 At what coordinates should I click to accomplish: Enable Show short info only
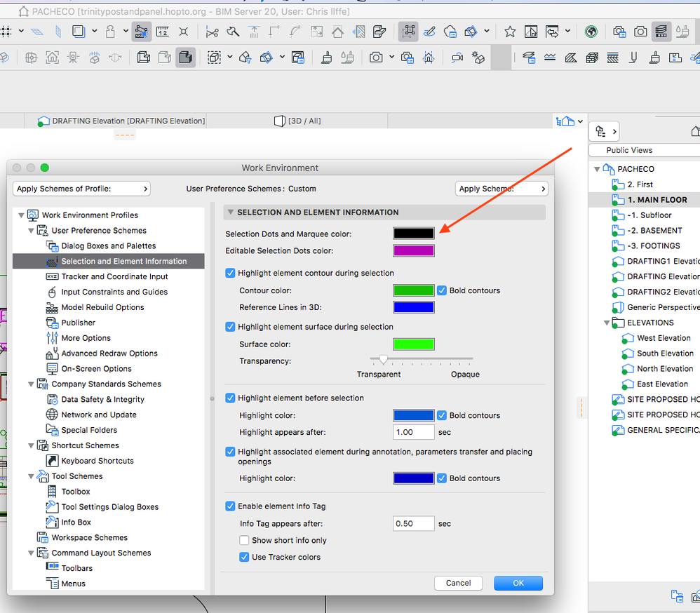pyautogui.click(x=244, y=540)
